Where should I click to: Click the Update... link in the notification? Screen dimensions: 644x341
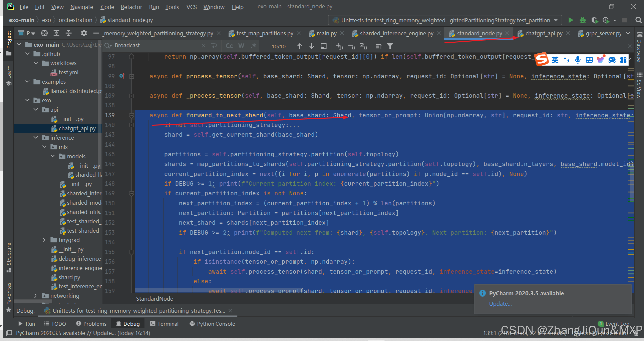coord(500,304)
